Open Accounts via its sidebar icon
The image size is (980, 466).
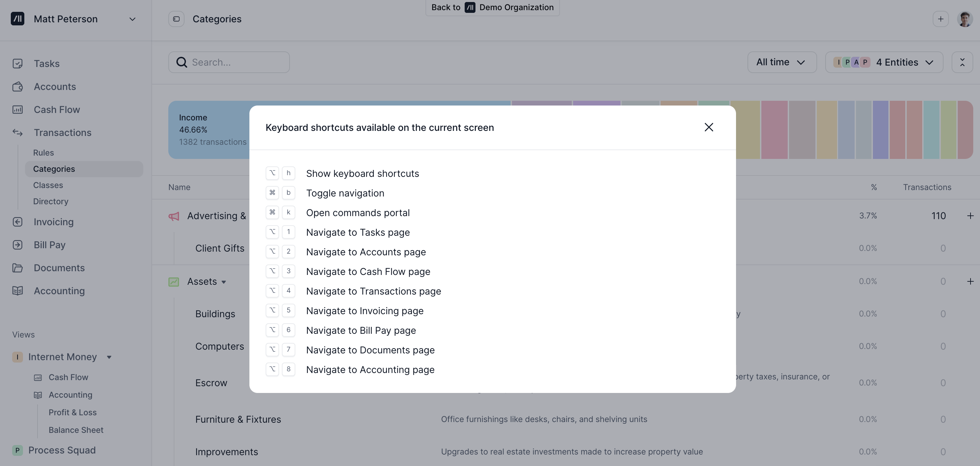pyautogui.click(x=18, y=87)
